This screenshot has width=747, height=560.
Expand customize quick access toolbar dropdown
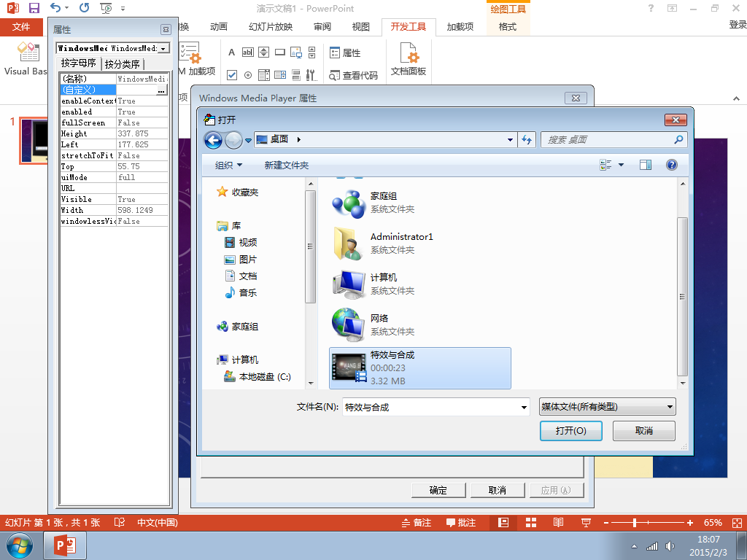tap(123, 8)
